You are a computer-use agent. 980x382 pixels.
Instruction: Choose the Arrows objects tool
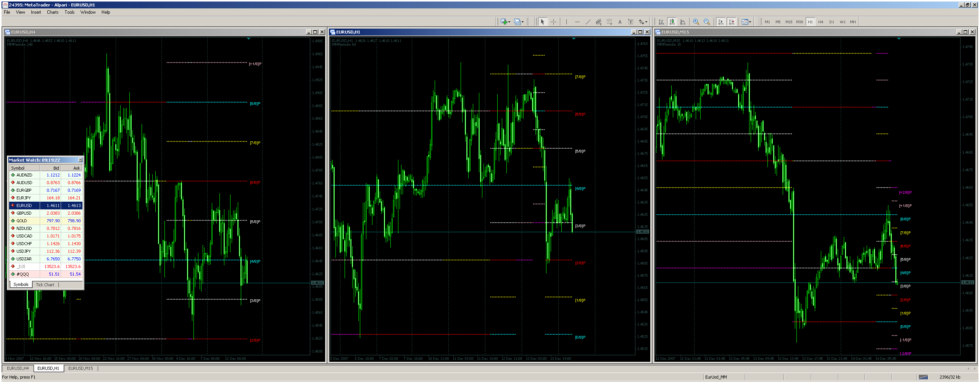pyautogui.click(x=642, y=22)
